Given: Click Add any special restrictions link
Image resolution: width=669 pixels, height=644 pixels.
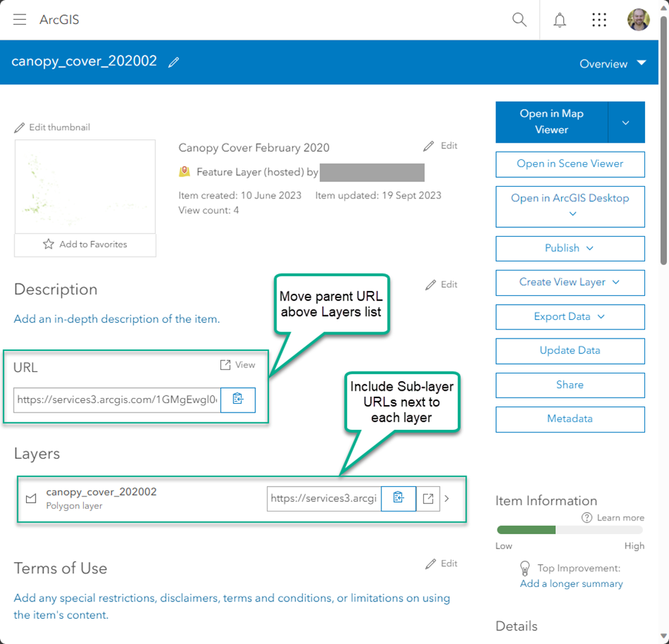Looking at the screenshot, I should click(232, 606).
